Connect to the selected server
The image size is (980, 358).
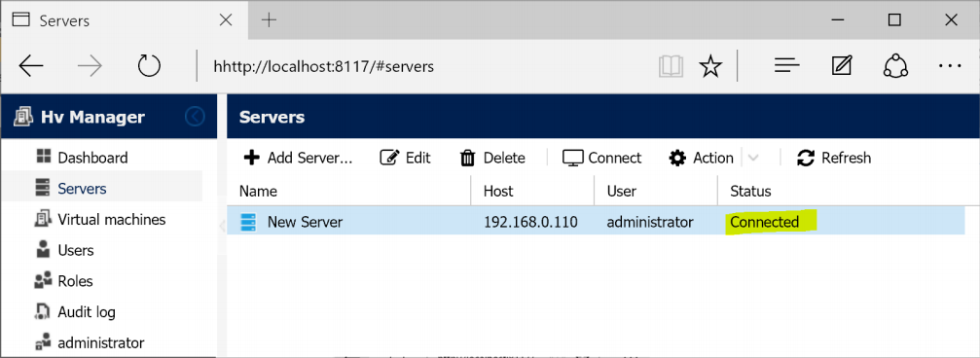point(601,158)
